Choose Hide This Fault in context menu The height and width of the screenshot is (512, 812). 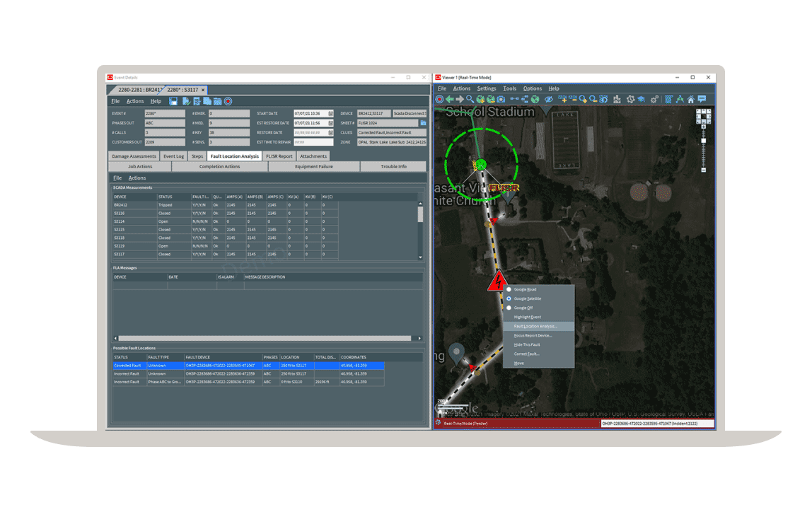(538, 345)
